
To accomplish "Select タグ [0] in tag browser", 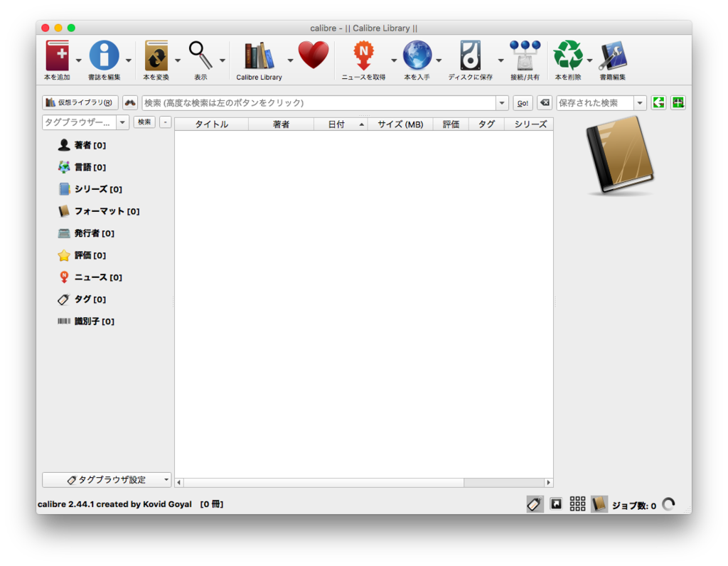I will 82,299.
